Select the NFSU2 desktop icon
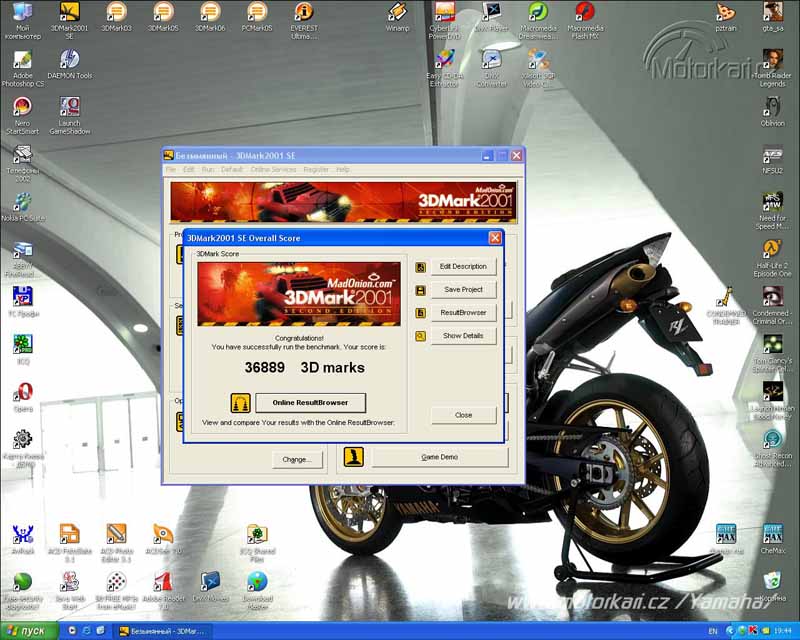This screenshot has width=800, height=640. (772, 160)
